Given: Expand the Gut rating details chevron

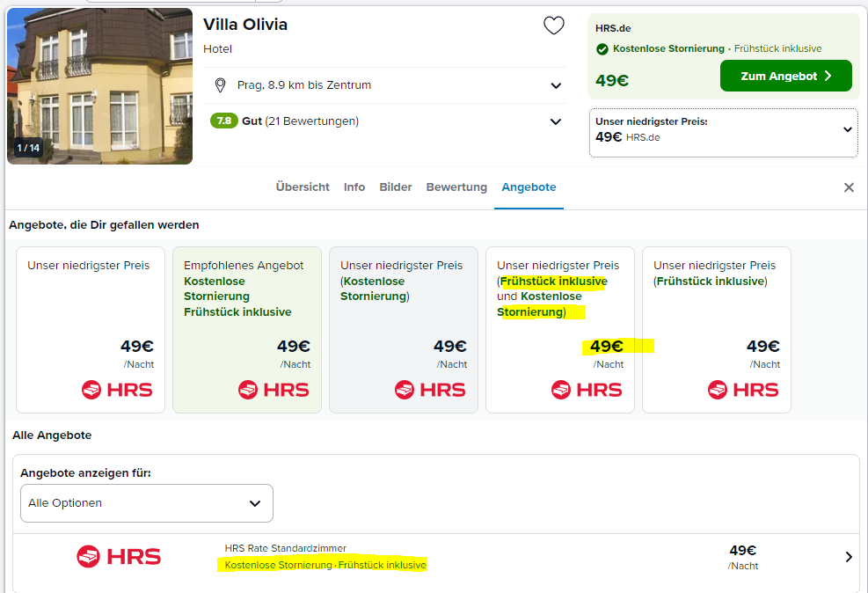Looking at the screenshot, I should 556,121.
